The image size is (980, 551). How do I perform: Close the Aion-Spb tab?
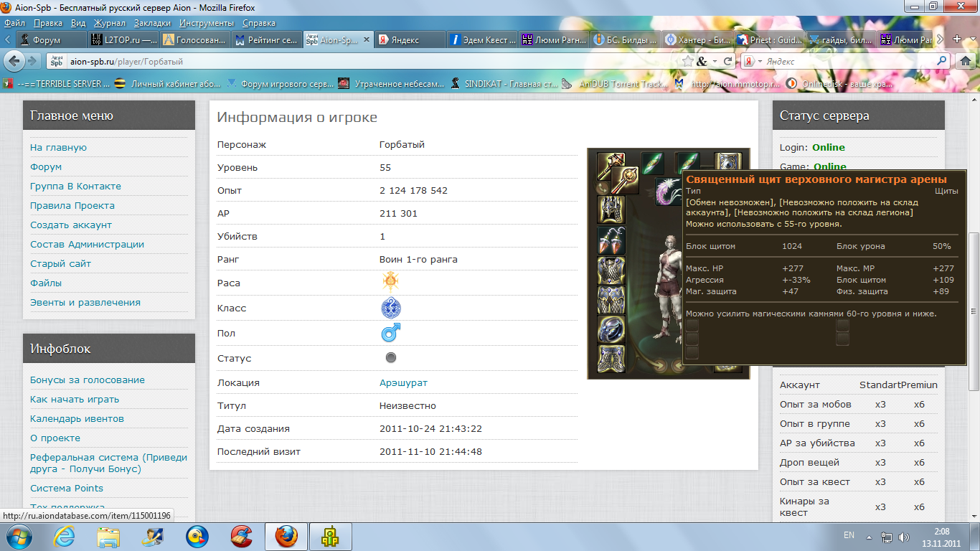click(366, 40)
